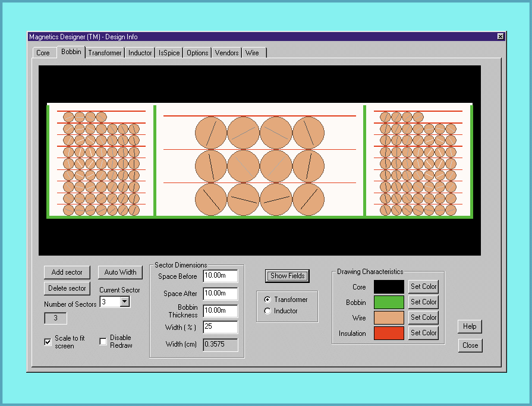The height and width of the screenshot is (406, 532).
Task: Set Color for Wire
Action: [x=423, y=317]
